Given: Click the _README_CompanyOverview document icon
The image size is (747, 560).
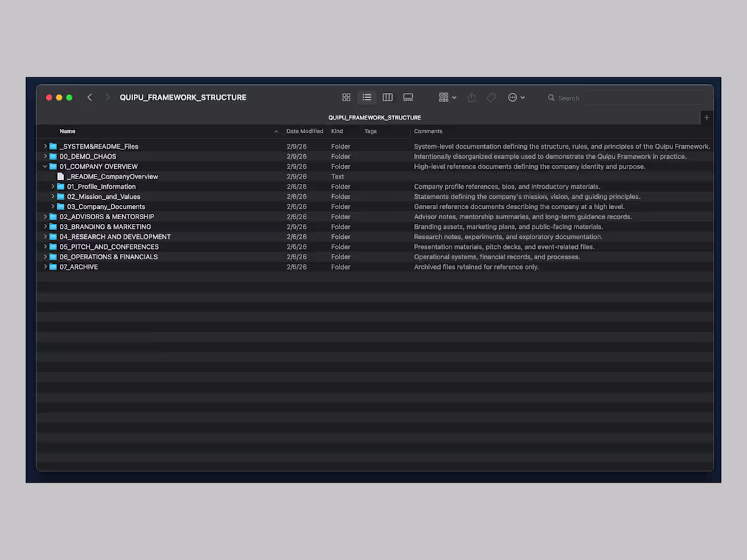Looking at the screenshot, I should click(x=60, y=176).
